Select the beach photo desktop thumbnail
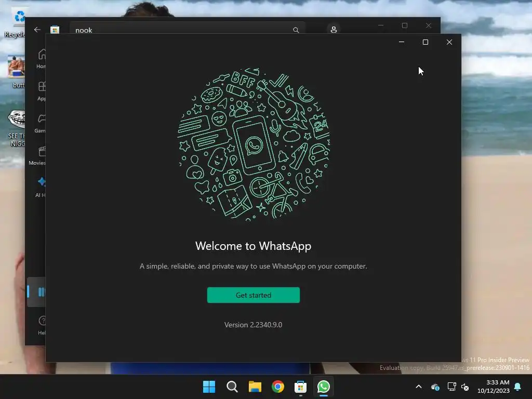Viewport: 532px width, 399px height. [x=16, y=66]
